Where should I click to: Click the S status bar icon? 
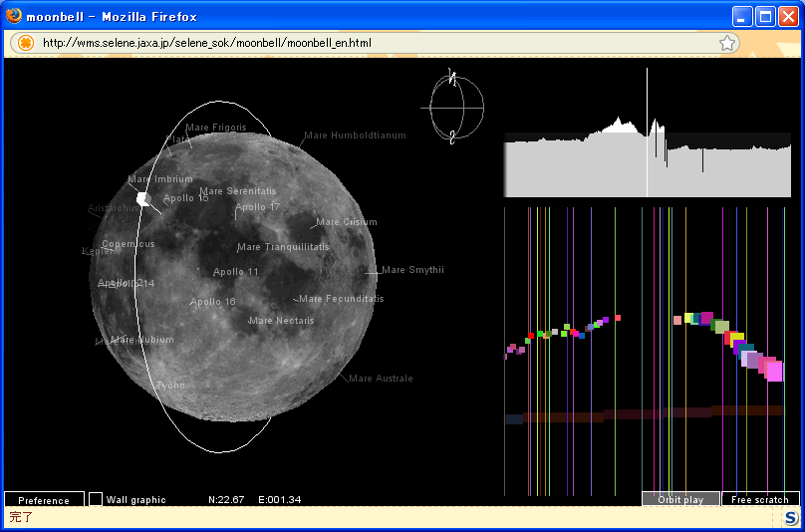point(791,517)
